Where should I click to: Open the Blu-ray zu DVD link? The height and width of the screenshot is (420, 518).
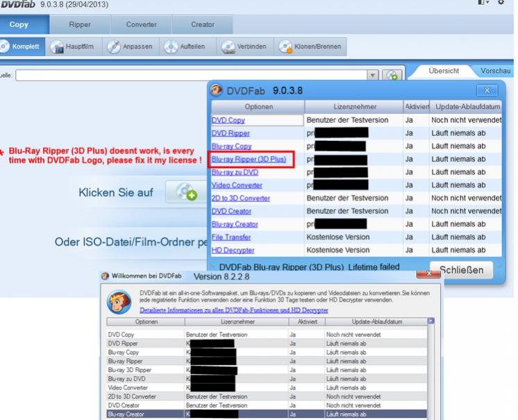(235, 172)
